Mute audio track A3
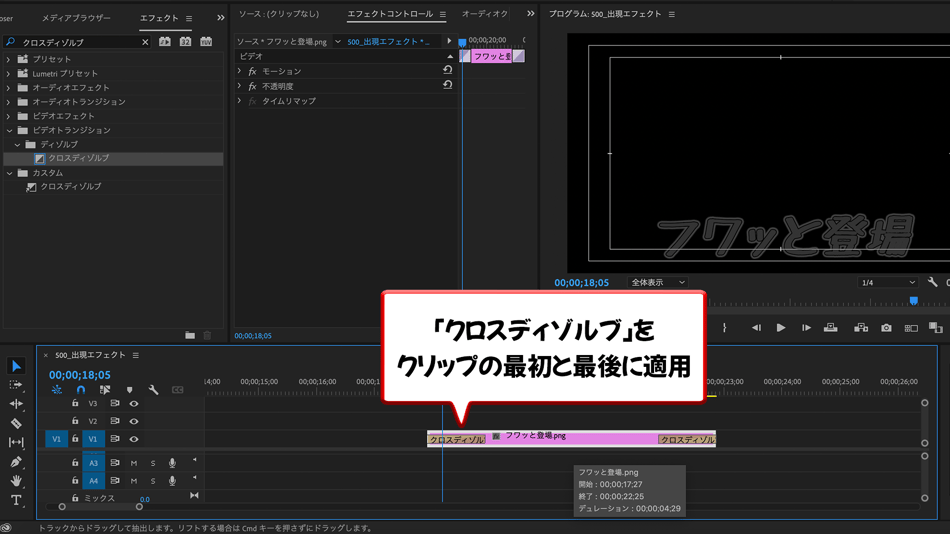 [x=134, y=463]
